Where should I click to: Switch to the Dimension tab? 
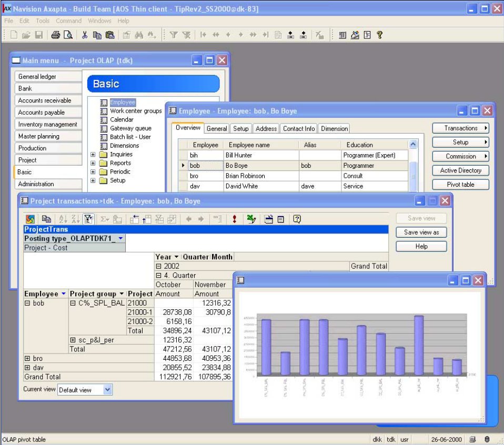point(334,128)
